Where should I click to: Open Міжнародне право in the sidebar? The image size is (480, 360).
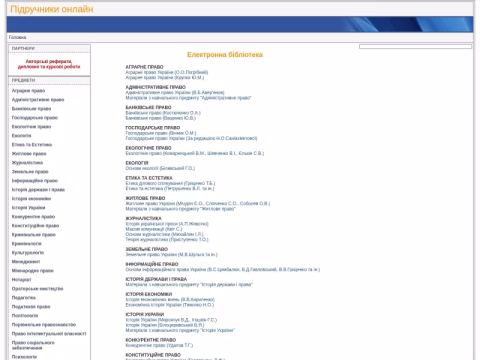pos(33,271)
